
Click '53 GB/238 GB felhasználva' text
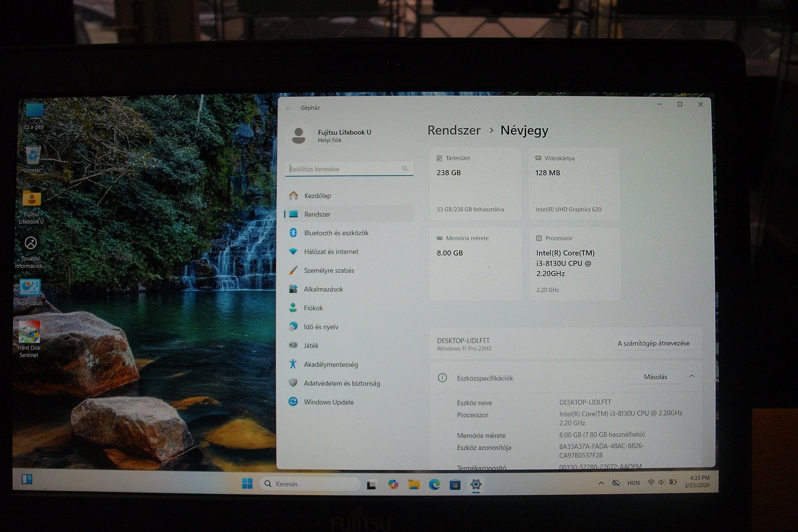(470, 209)
